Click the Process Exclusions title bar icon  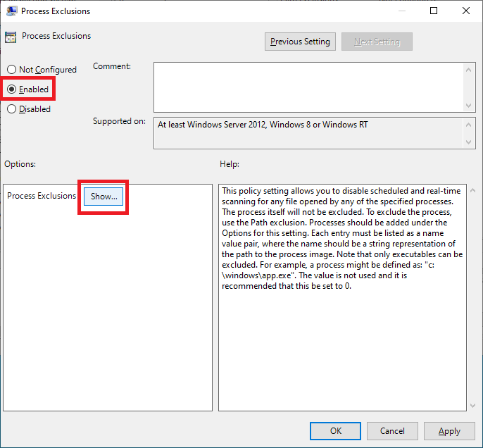pos(12,11)
